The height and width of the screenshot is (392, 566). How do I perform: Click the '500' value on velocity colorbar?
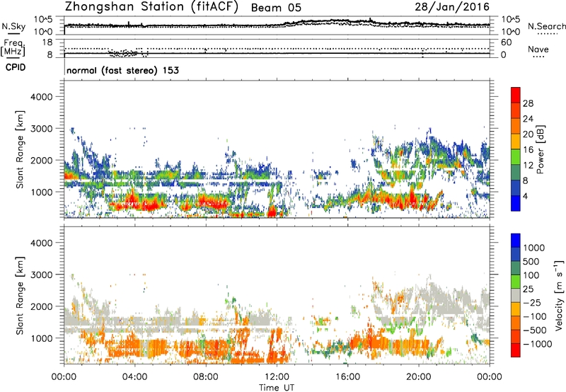coord(531,262)
